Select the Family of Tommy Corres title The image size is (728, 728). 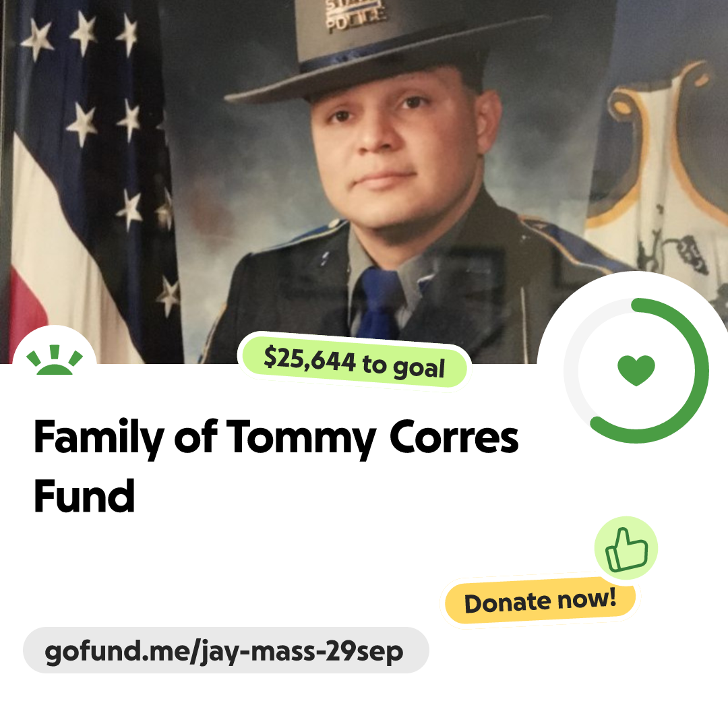tap(276, 437)
